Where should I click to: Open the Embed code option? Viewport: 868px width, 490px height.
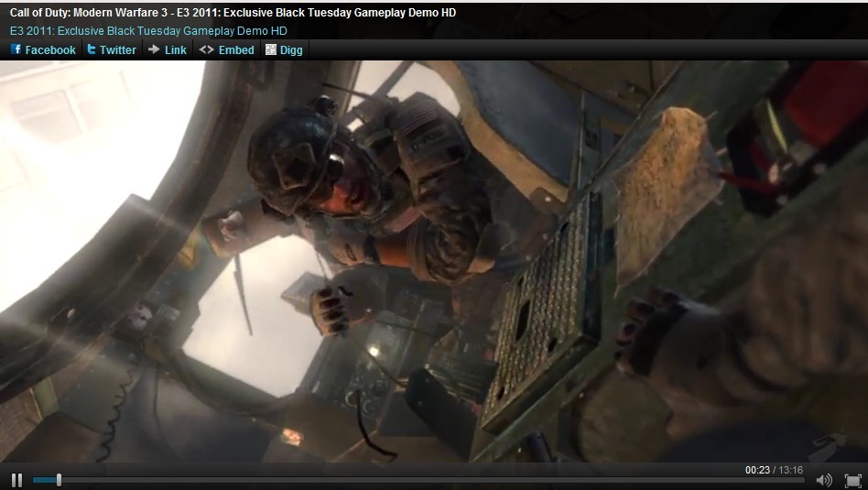coord(226,49)
